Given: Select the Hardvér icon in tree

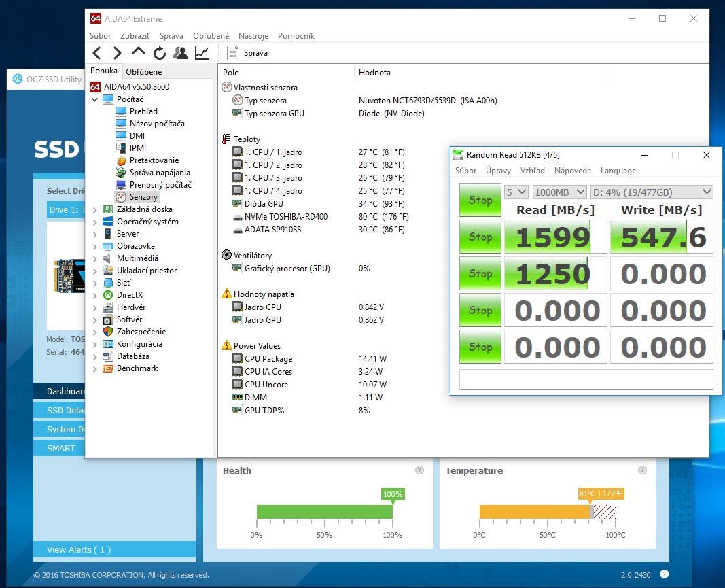Looking at the screenshot, I should pos(108,307).
